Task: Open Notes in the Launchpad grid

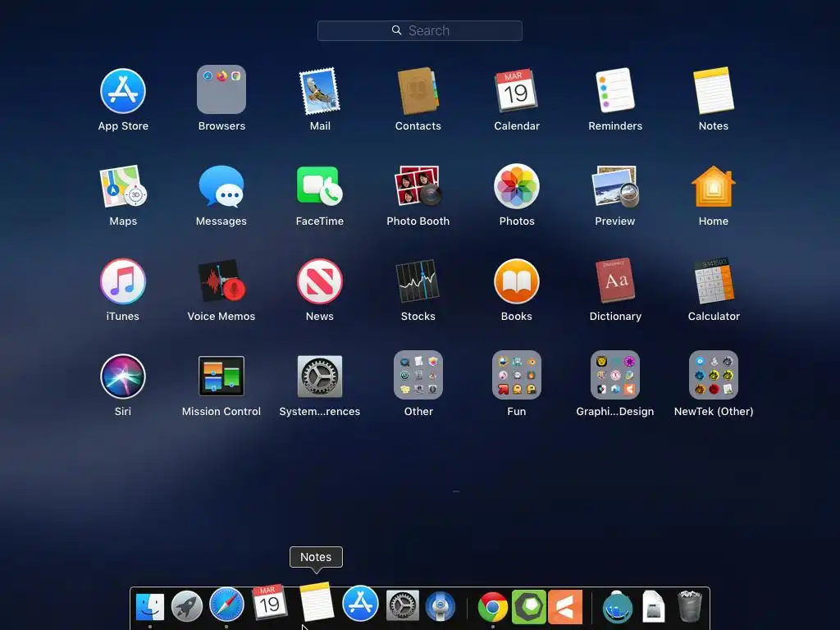Action: 714,90
